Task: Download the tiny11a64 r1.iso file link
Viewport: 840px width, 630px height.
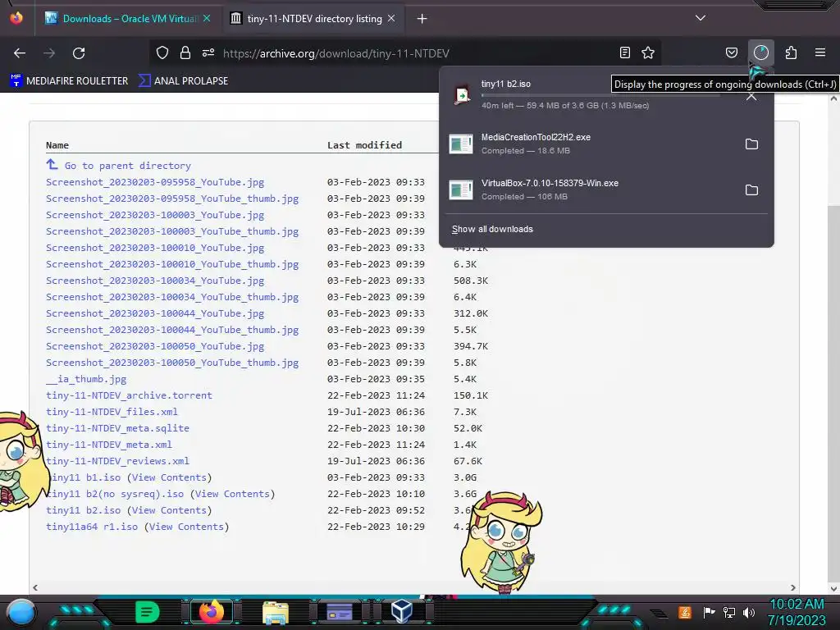Action: [92, 527]
